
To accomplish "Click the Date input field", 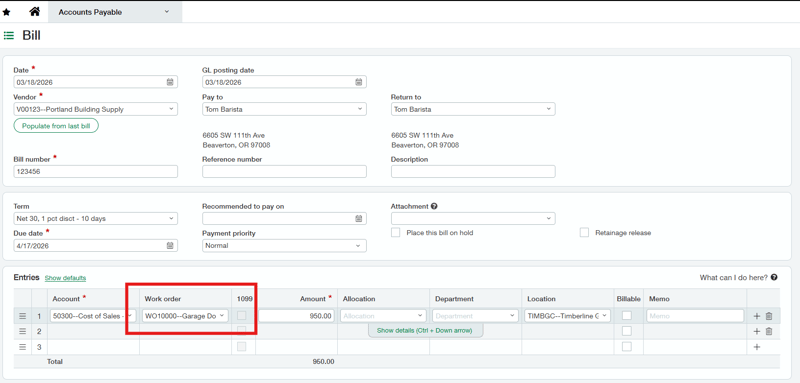I will point(95,82).
